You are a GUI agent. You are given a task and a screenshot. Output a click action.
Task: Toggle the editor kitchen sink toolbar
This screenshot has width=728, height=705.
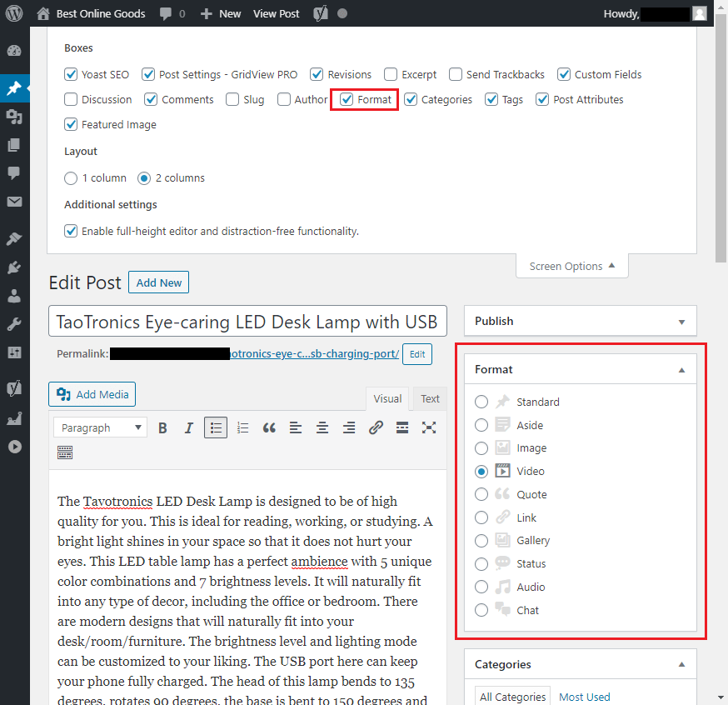click(x=65, y=452)
